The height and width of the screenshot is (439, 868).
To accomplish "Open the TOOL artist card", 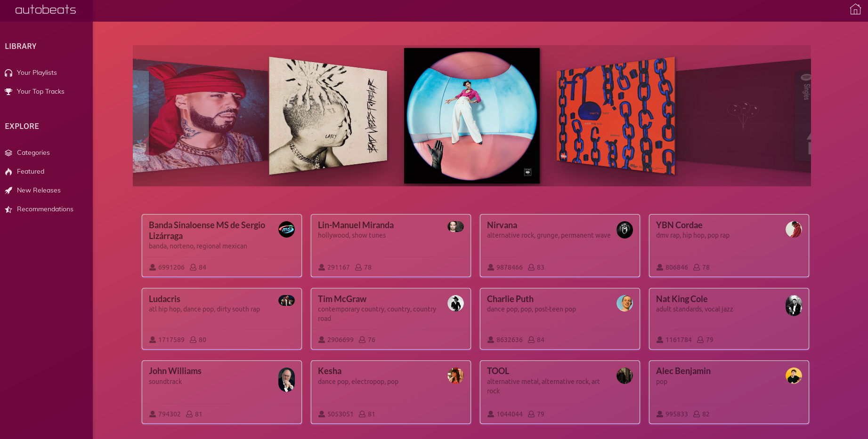I will tap(560, 392).
